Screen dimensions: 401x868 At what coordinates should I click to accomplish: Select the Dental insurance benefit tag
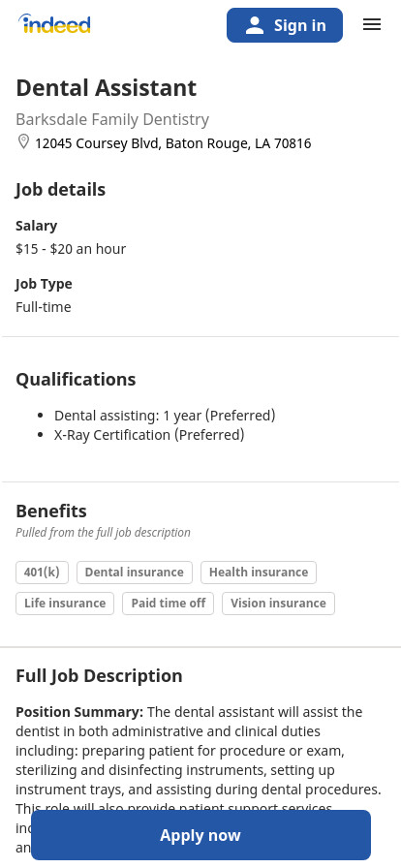pyautogui.click(x=135, y=573)
